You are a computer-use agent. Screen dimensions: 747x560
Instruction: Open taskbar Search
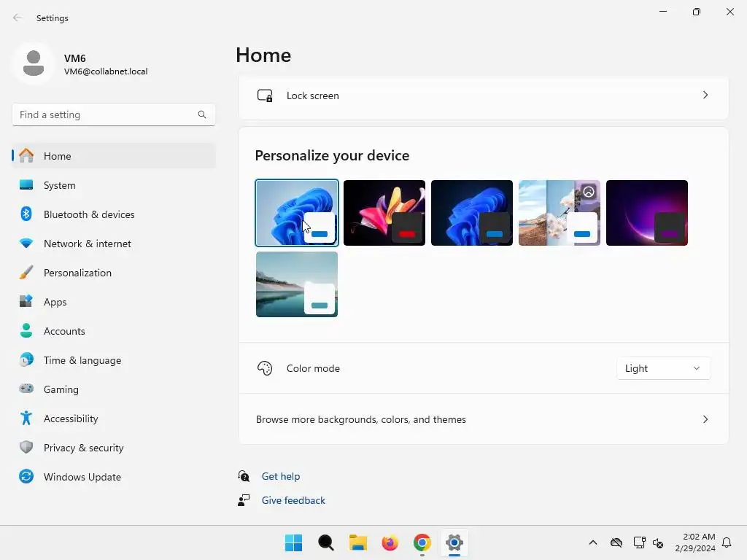pos(326,542)
